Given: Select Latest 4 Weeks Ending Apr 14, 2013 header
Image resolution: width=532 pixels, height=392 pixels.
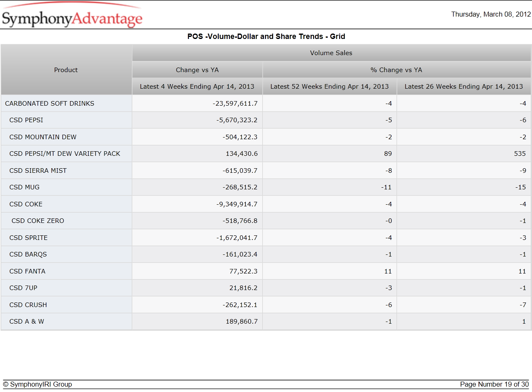Looking at the screenshot, I should (x=197, y=87).
